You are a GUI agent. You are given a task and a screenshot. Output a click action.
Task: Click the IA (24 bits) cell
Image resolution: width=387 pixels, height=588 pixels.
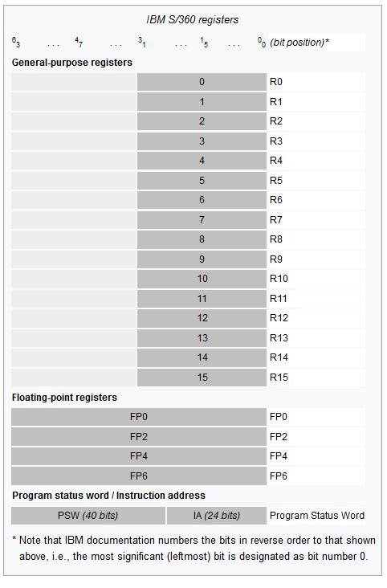[217, 516]
